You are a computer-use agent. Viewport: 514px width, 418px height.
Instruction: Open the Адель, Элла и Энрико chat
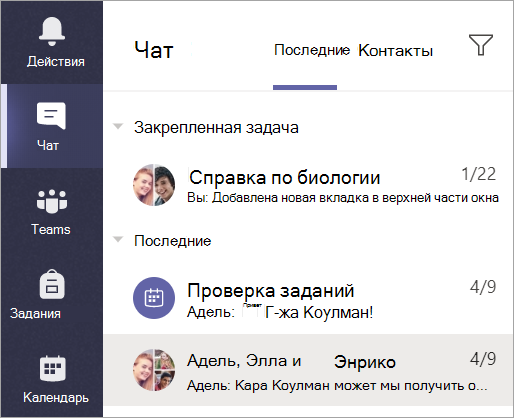click(x=308, y=370)
